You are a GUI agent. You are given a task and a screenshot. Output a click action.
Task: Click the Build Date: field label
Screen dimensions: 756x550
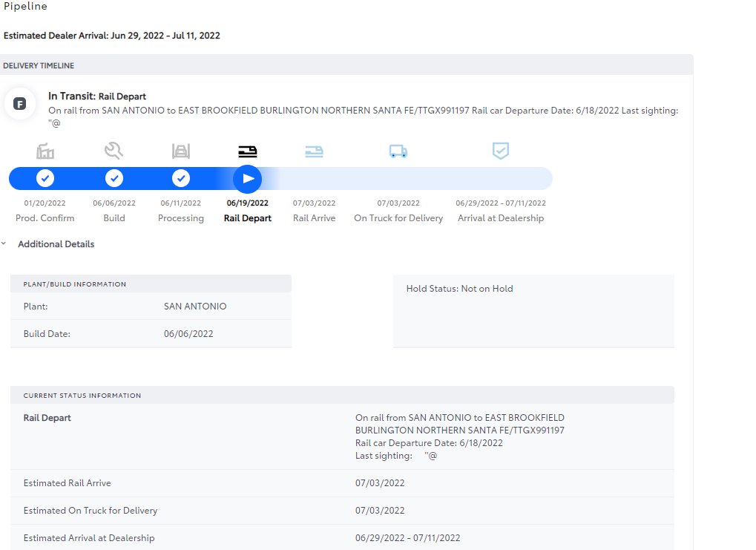47,334
